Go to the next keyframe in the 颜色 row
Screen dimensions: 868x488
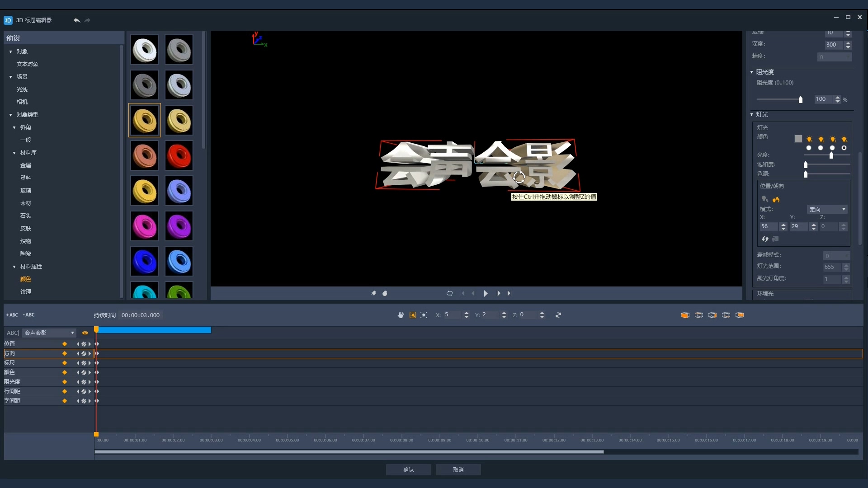90,372
